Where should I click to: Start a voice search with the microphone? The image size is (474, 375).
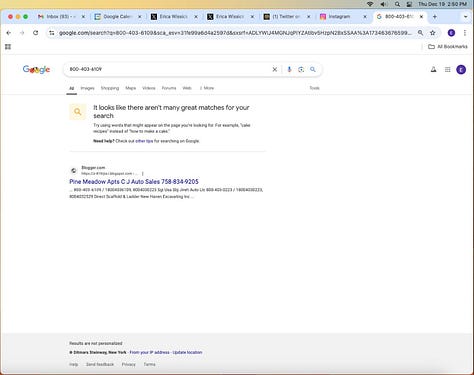coord(289,69)
